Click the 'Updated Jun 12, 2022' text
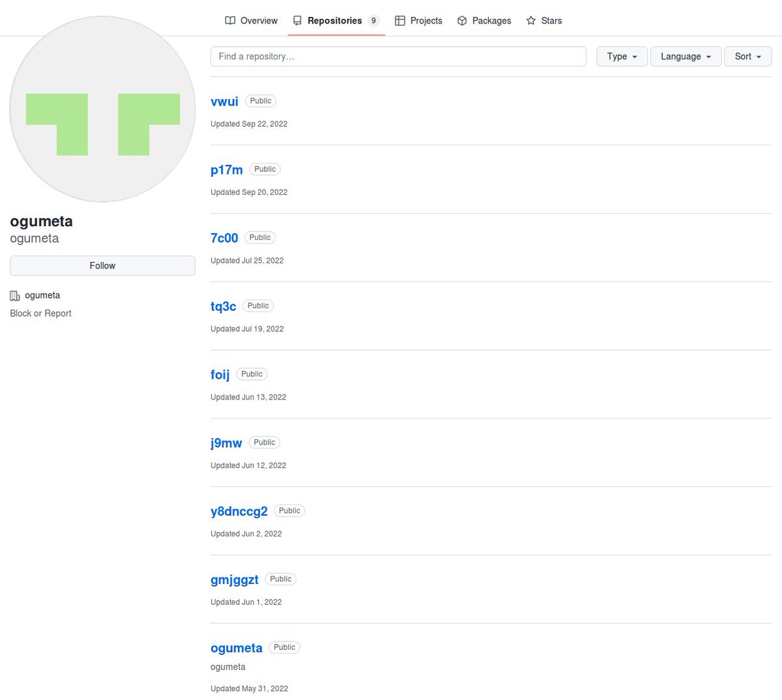The height and width of the screenshot is (700, 782). coord(248,466)
